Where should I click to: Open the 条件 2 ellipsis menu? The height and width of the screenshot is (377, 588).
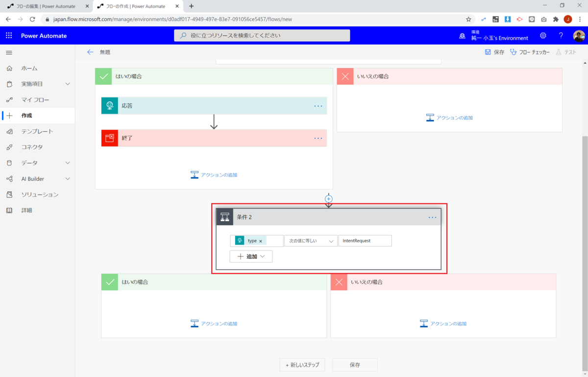coord(432,217)
